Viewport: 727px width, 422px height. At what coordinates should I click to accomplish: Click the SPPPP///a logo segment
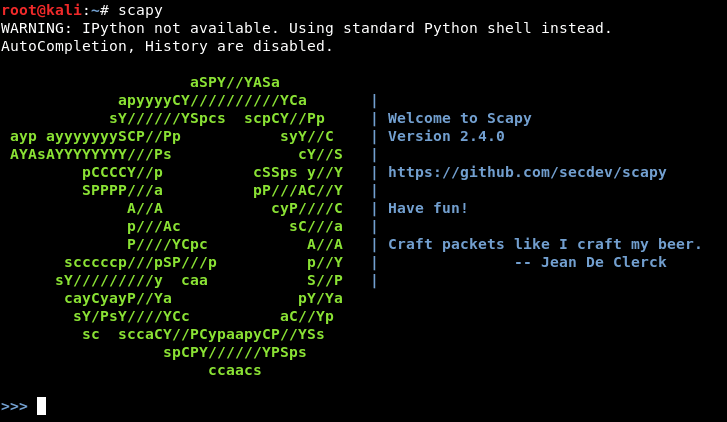[122, 190]
